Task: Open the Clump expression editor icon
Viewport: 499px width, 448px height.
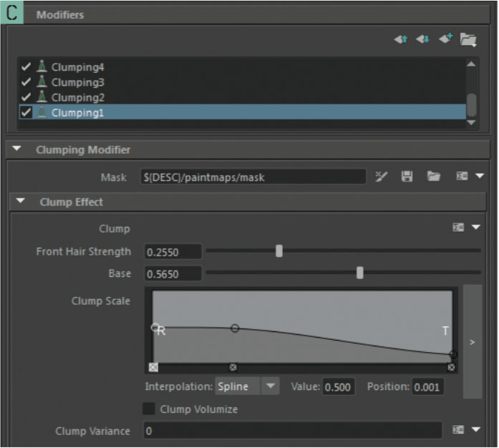Action: 458,227
